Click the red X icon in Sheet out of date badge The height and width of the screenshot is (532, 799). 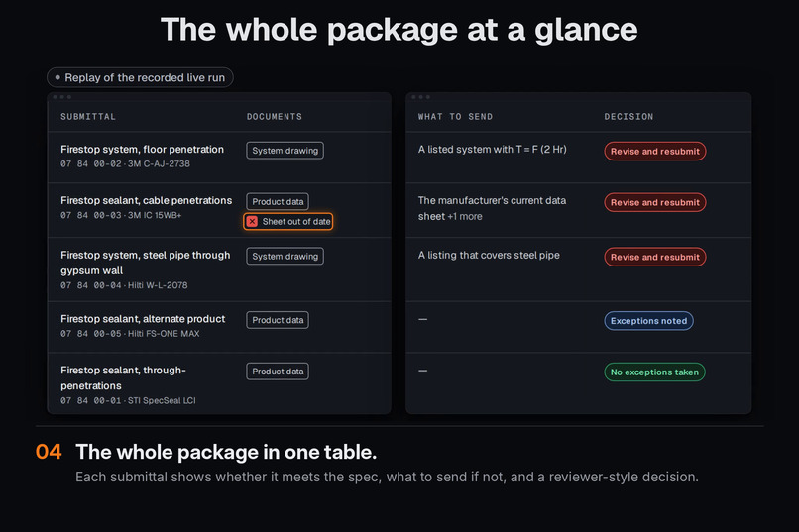pyautogui.click(x=252, y=222)
